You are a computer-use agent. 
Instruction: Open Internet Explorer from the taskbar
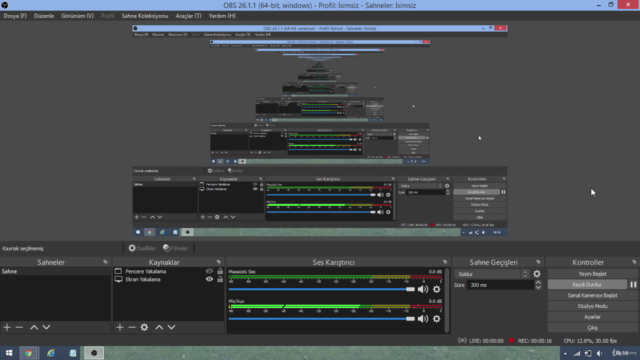click(x=51, y=353)
